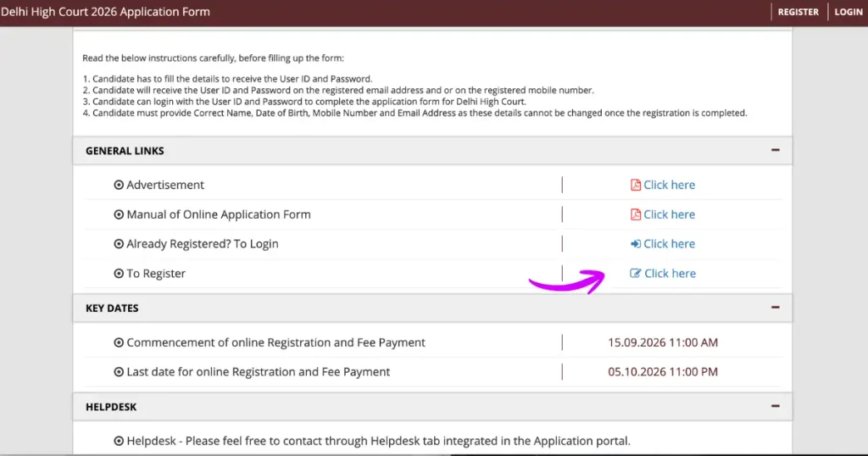Click bullet icon beside Helpdesk text
Image resolution: width=868 pixels, height=456 pixels.
tap(119, 441)
